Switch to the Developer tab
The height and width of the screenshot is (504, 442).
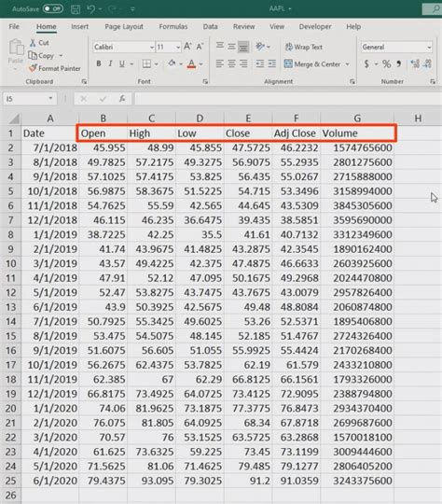(x=315, y=27)
